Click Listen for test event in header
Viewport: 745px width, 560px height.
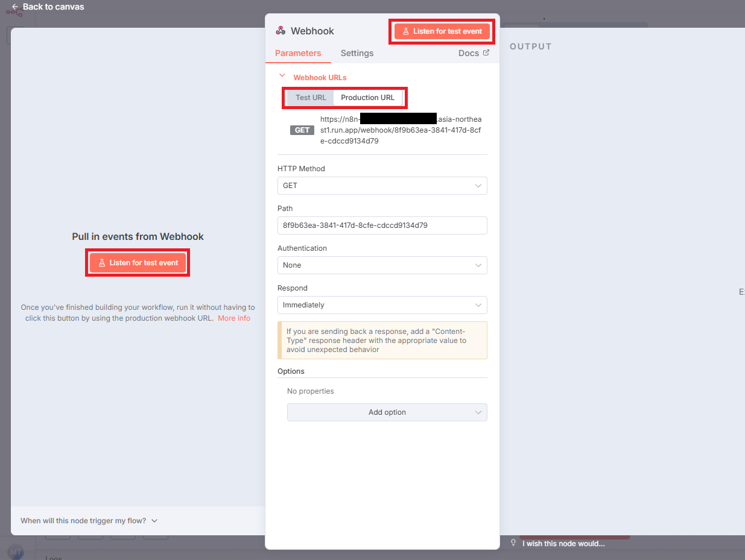(x=442, y=31)
